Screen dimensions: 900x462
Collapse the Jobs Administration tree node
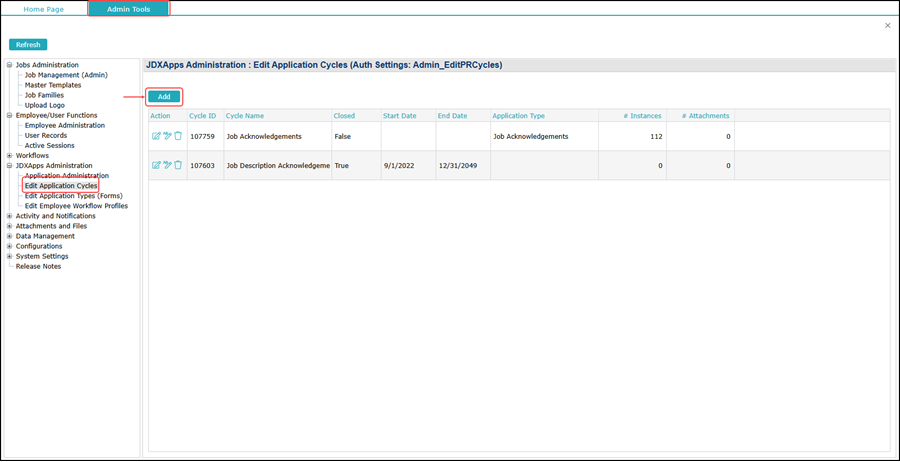[9, 66]
